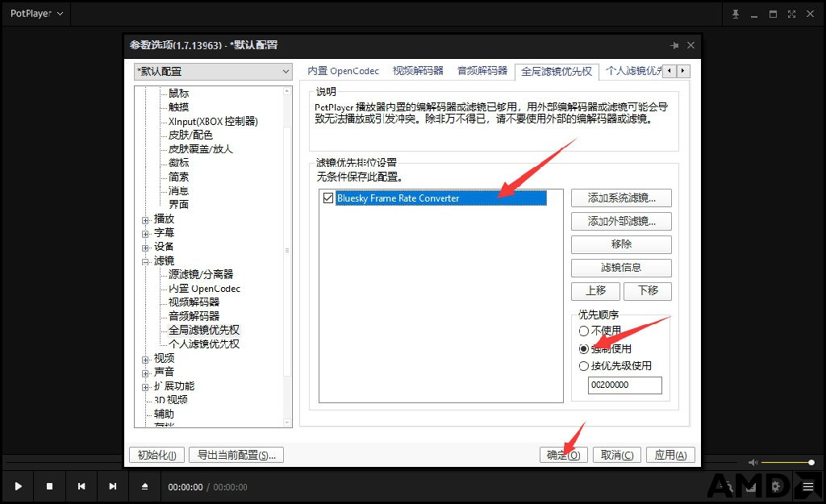826x504 pixels.
Task: Select 鼠标 in the settings tree
Action: pos(178,94)
